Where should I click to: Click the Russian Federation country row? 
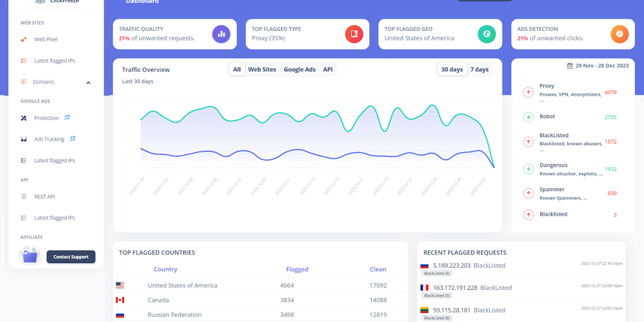[260, 315]
